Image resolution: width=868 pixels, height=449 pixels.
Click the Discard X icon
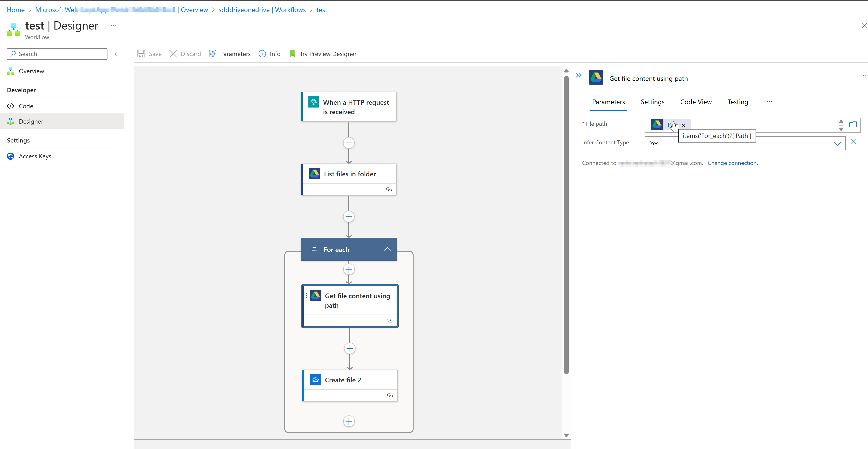[x=173, y=54]
